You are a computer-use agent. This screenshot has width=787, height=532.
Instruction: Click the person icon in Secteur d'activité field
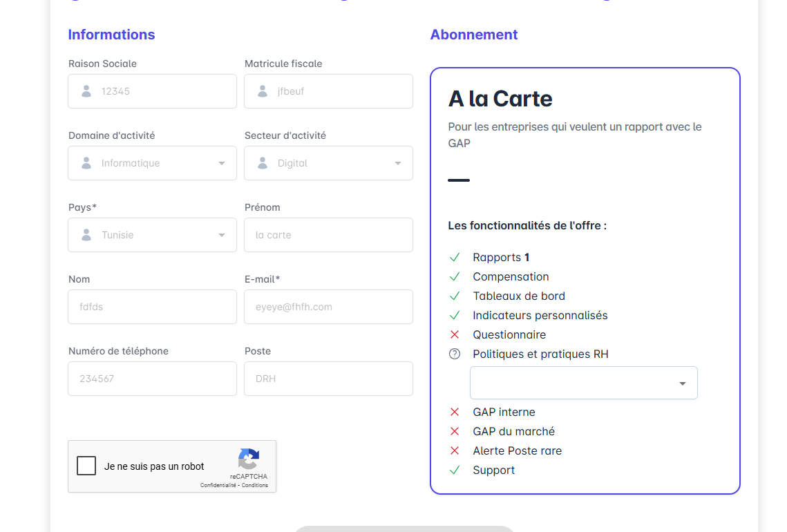coord(263,163)
